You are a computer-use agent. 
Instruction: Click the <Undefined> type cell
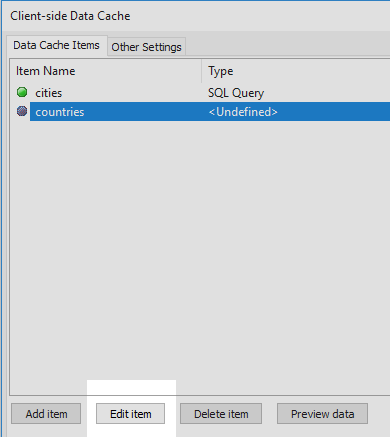[243, 112]
